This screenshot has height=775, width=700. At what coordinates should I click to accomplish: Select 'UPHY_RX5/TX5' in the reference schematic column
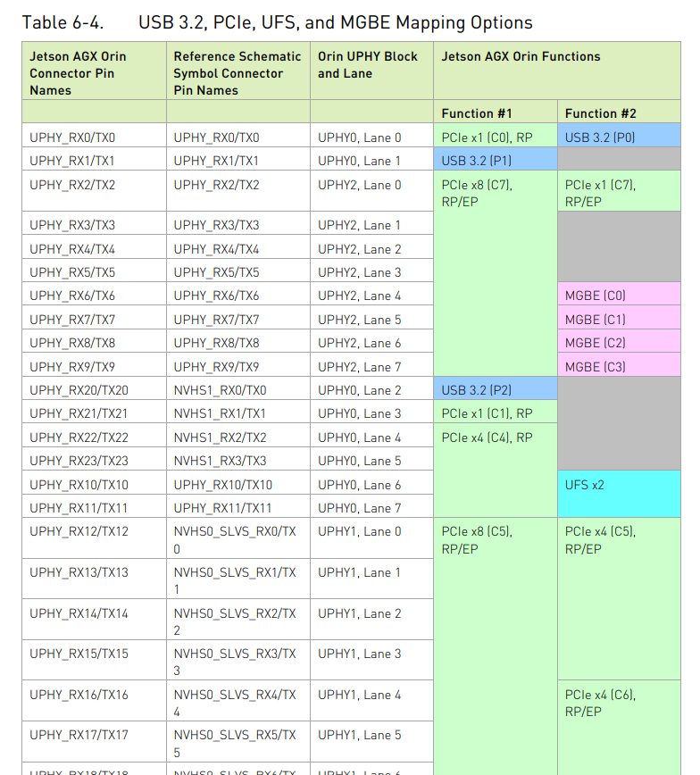[x=238, y=271]
